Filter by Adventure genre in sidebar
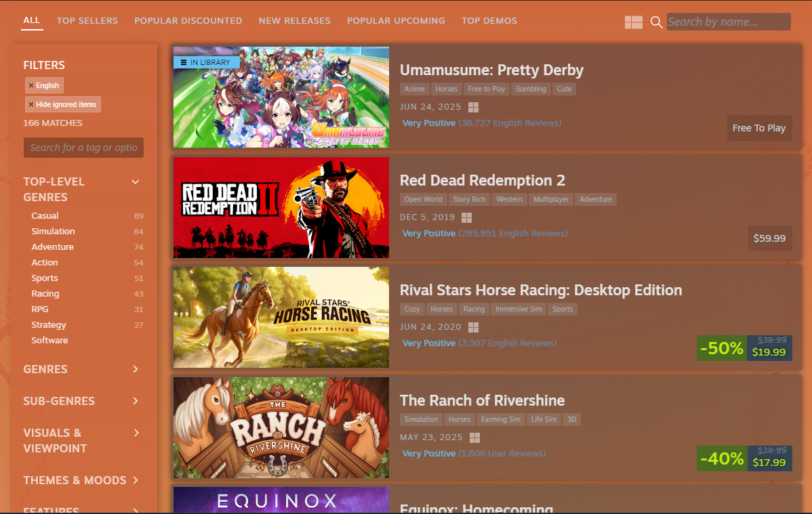The image size is (812, 514). 52,247
